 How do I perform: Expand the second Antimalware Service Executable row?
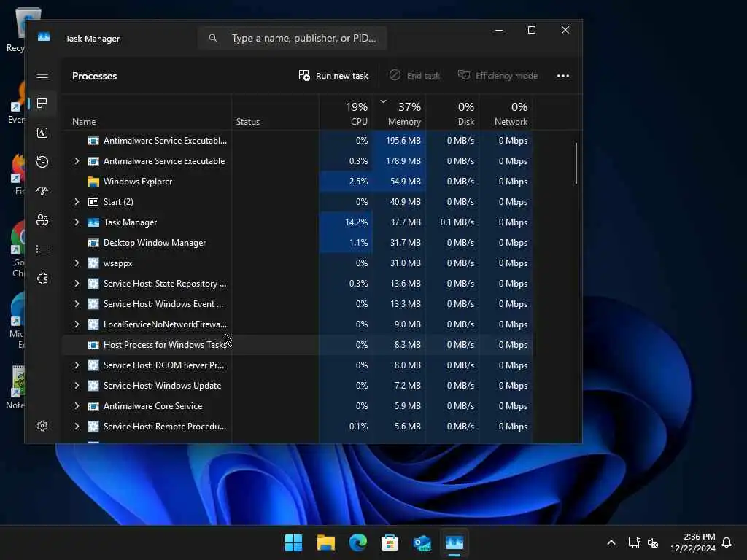point(77,161)
